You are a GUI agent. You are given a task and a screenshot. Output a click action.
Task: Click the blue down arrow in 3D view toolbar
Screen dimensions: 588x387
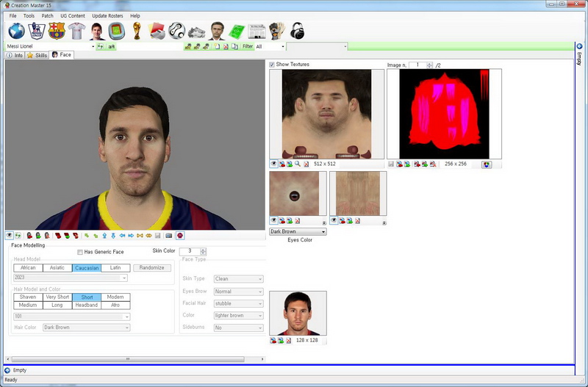[113, 236]
